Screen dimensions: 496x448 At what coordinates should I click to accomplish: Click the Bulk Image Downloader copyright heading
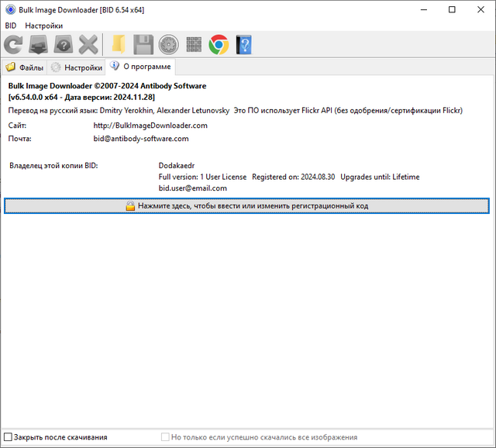click(x=107, y=86)
